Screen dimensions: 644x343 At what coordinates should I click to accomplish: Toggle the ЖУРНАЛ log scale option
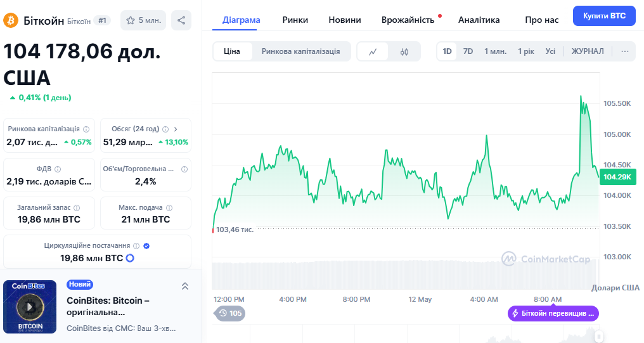pyautogui.click(x=588, y=51)
